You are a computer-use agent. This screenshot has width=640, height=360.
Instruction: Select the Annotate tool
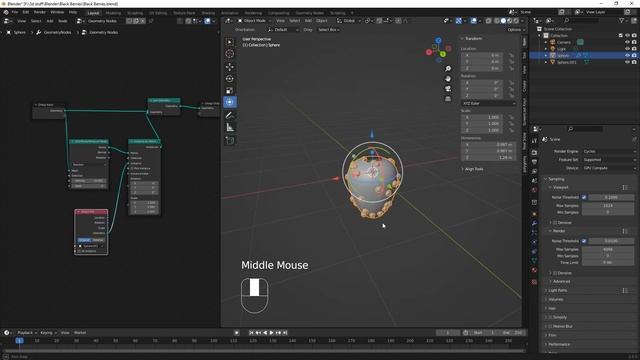(x=230, y=116)
